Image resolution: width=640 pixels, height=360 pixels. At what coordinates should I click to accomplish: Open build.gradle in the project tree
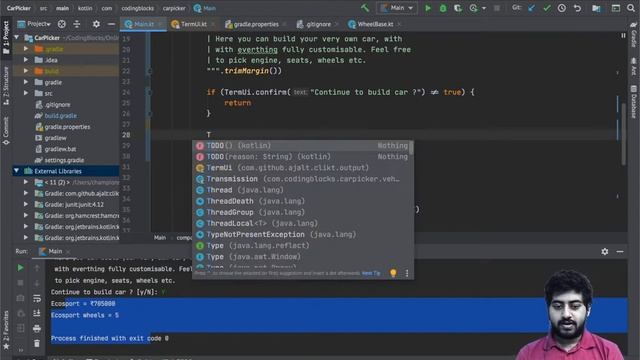click(x=60, y=116)
